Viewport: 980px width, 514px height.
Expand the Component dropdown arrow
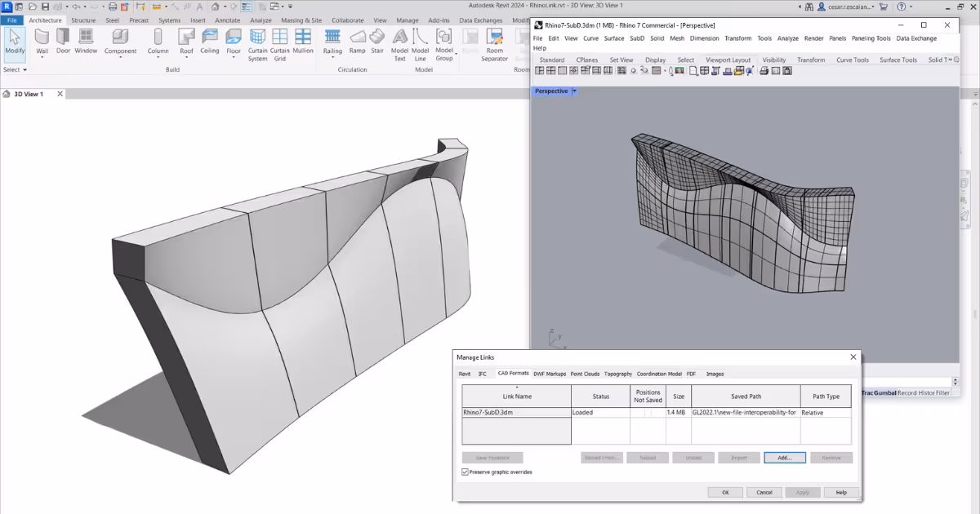coord(120,56)
